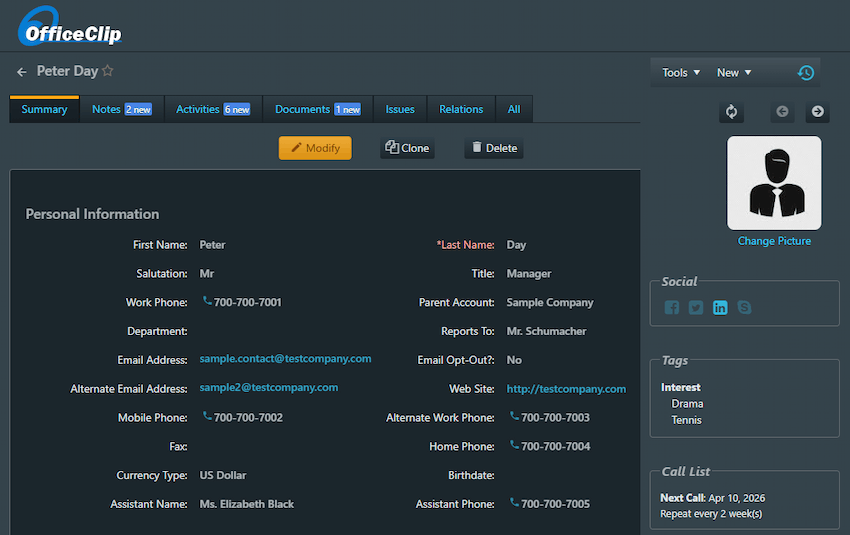The image size is (850, 535).
Task: Go back using the left arrow icon
Action: 22,72
